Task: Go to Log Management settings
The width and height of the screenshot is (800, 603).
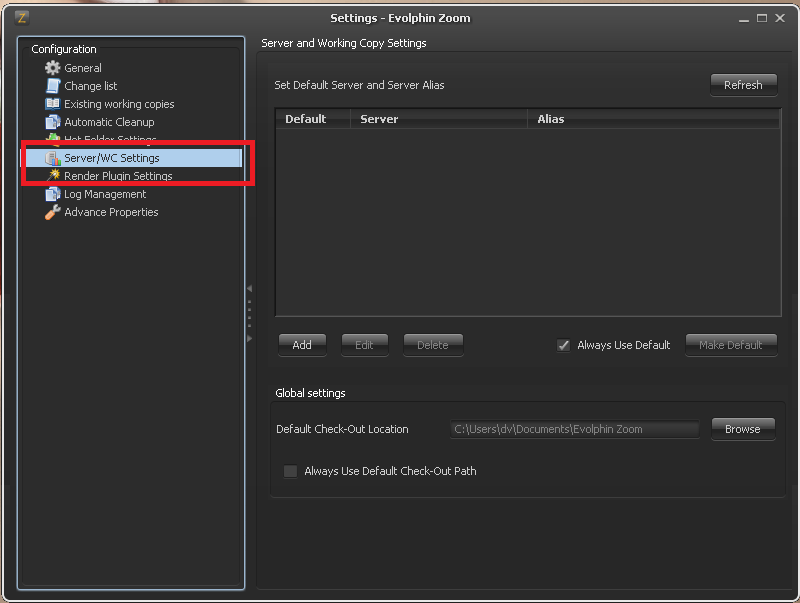Action: coord(105,194)
